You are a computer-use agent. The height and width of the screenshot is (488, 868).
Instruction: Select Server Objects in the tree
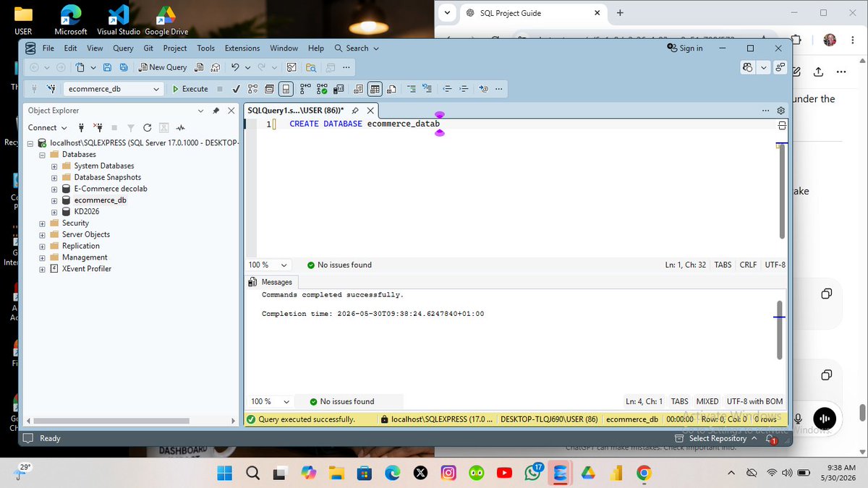tap(86, 234)
